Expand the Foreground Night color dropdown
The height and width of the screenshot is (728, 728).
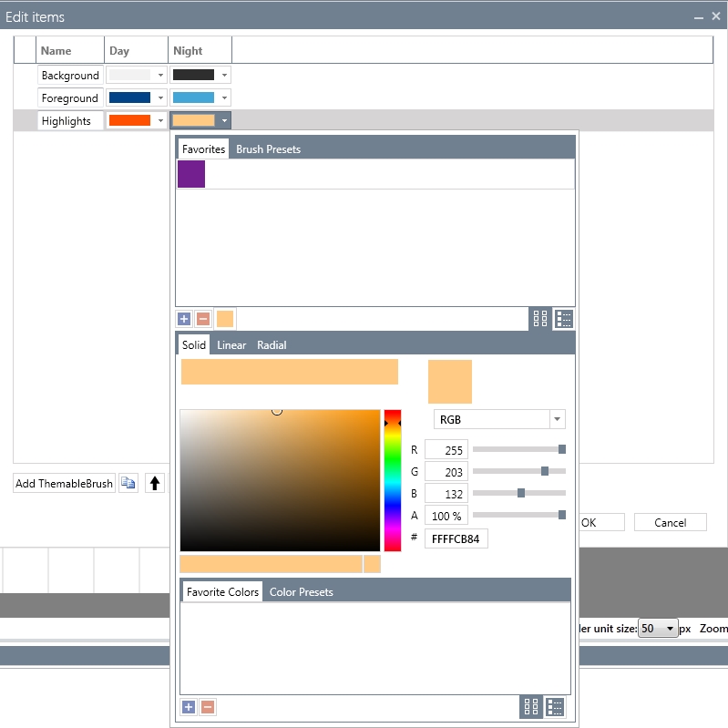[224, 98]
